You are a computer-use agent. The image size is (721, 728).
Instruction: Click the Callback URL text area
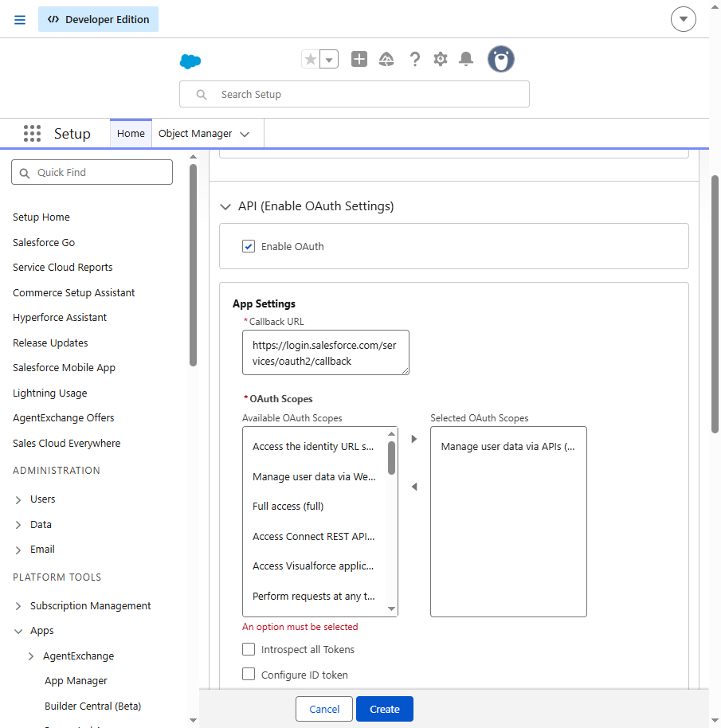(326, 352)
